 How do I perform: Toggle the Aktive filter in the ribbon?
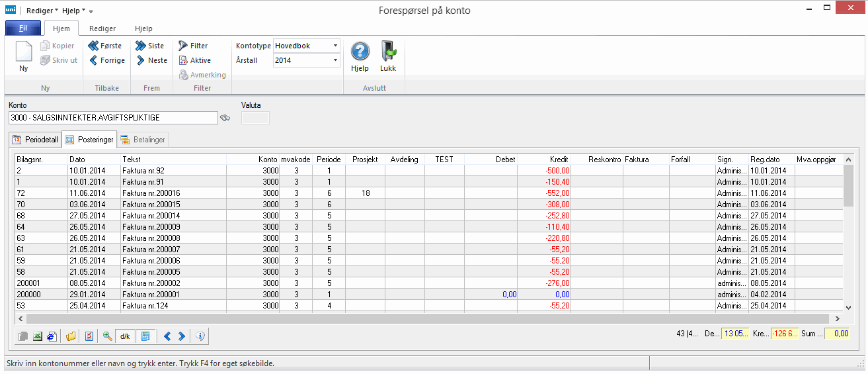point(194,60)
